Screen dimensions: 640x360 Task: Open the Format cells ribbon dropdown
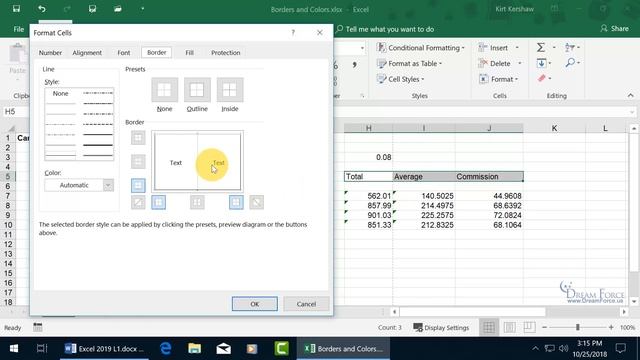[x=498, y=79]
